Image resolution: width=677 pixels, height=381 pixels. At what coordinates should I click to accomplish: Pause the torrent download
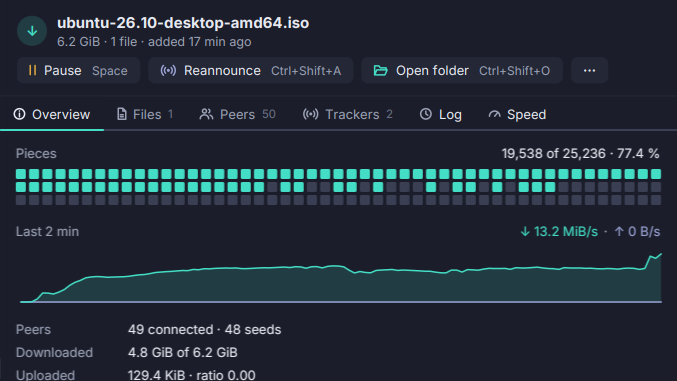pos(78,70)
